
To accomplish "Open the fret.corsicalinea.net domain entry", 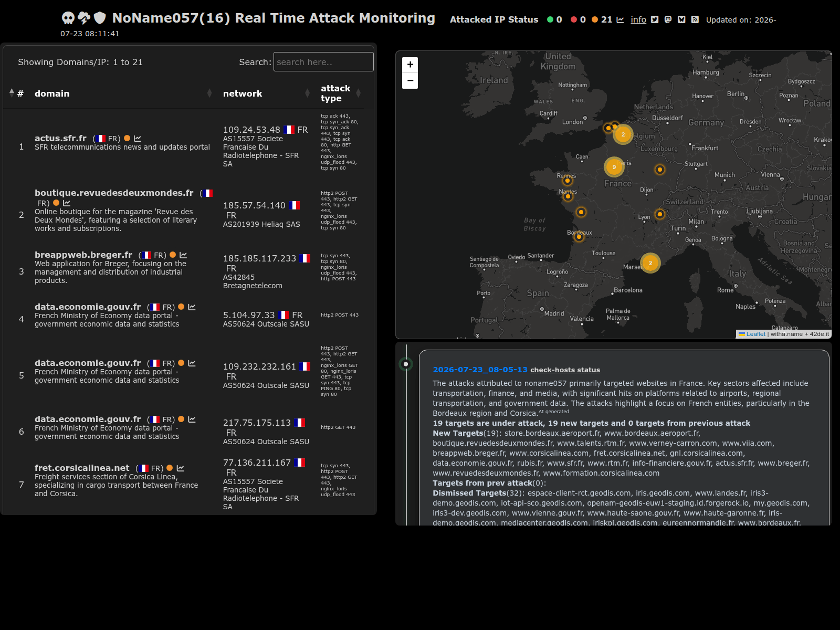I will (x=82, y=468).
